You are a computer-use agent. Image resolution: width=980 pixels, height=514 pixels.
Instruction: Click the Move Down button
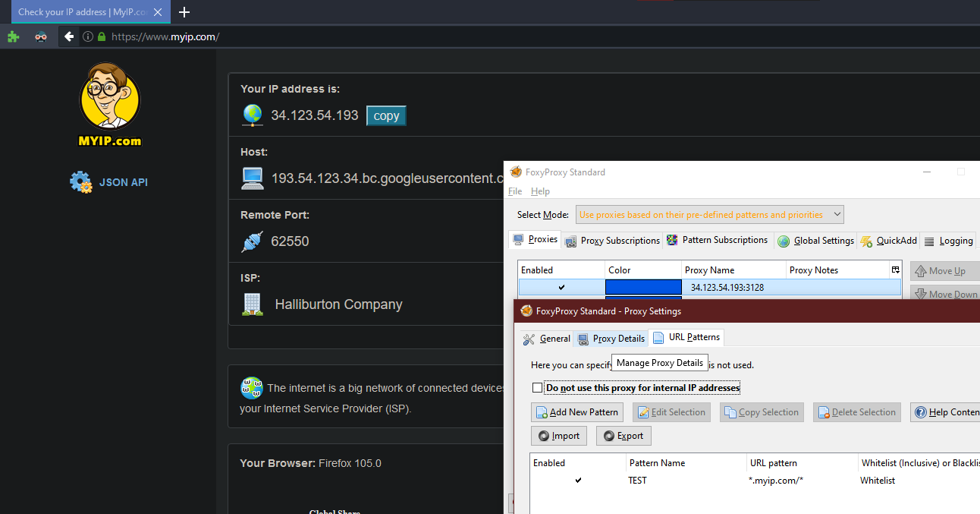coord(945,294)
